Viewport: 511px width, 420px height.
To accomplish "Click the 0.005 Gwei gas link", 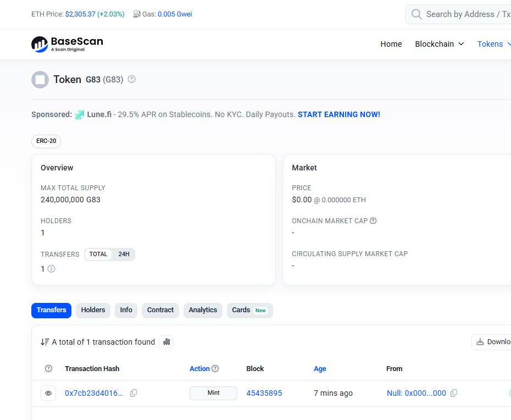I will click(x=175, y=14).
